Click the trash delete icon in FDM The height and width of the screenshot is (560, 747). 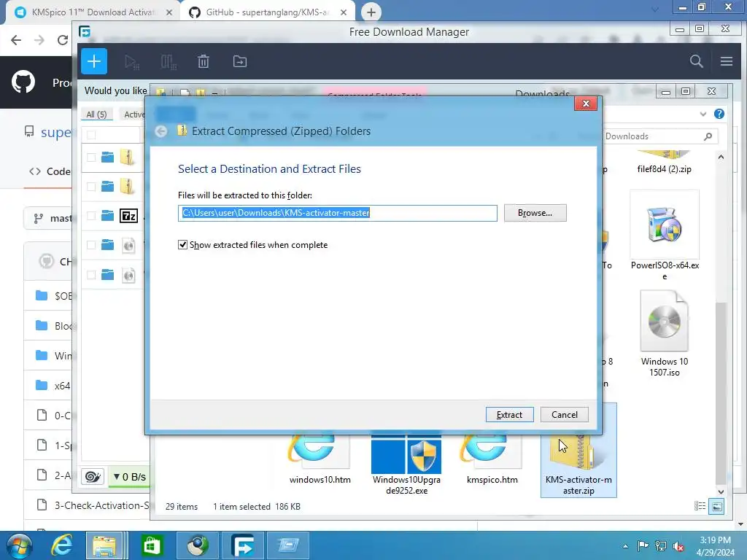(x=204, y=61)
